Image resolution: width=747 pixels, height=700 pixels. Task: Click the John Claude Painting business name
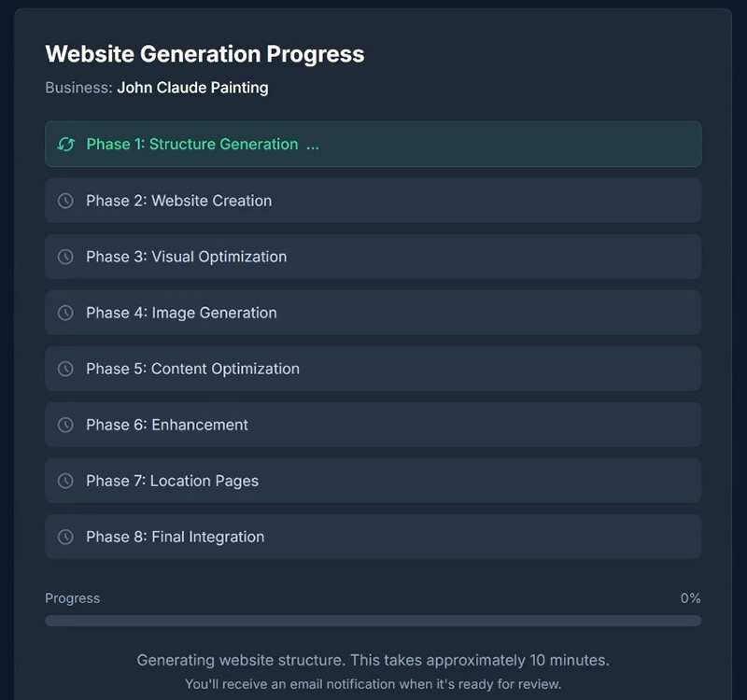coord(192,88)
